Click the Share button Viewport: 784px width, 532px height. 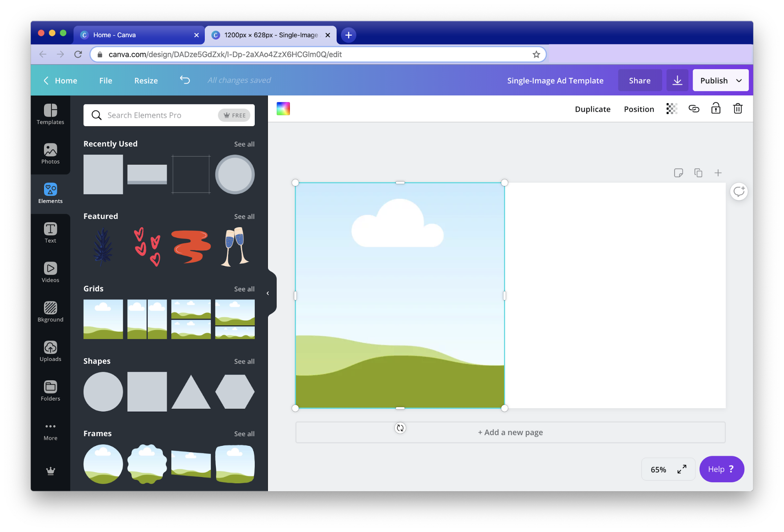point(639,80)
